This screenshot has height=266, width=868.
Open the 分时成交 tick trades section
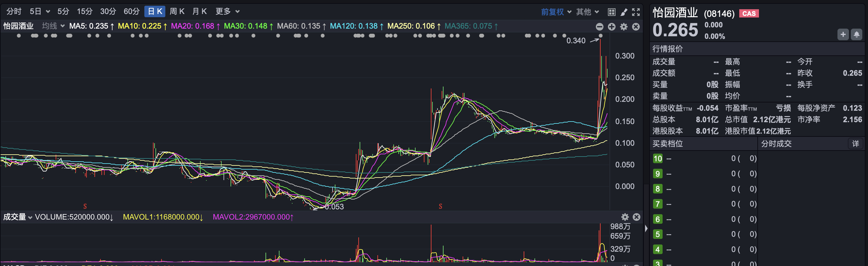click(776, 143)
